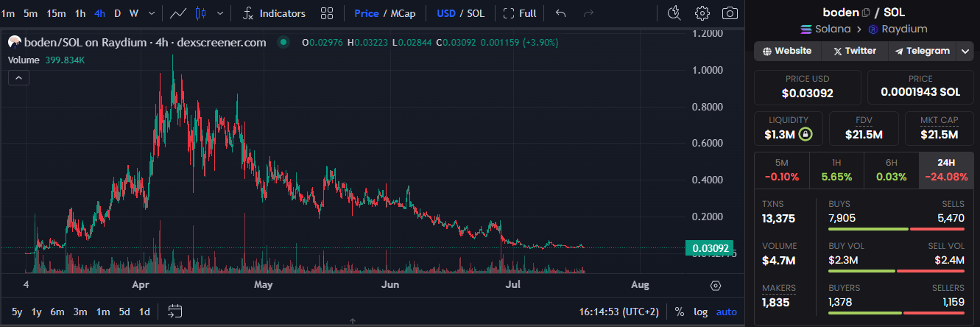Select the 24H stats tab
This screenshot has width=980, height=327.
click(x=946, y=170)
